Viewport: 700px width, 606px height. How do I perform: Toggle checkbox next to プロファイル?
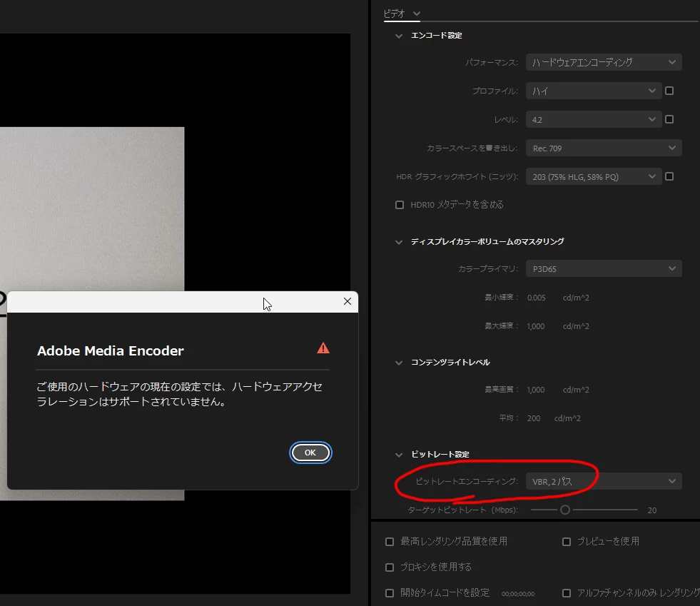pyautogui.click(x=669, y=91)
